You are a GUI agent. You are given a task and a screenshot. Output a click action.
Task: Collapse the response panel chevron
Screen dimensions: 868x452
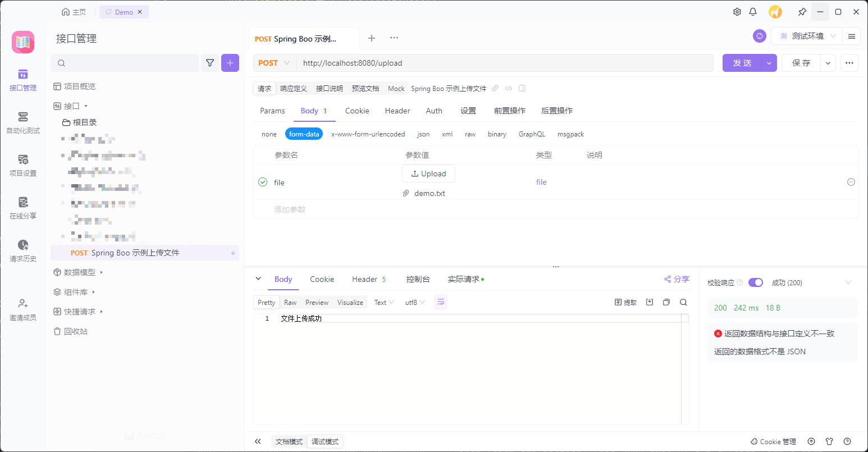point(258,278)
